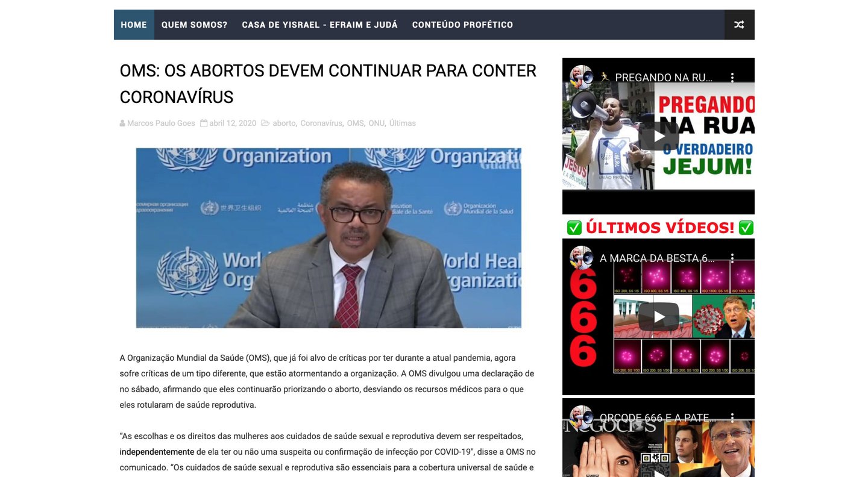The height and width of the screenshot is (477, 868).
Task: Click the word independentemente in the article
Action: pyautogui.click(x=157, y=452)
